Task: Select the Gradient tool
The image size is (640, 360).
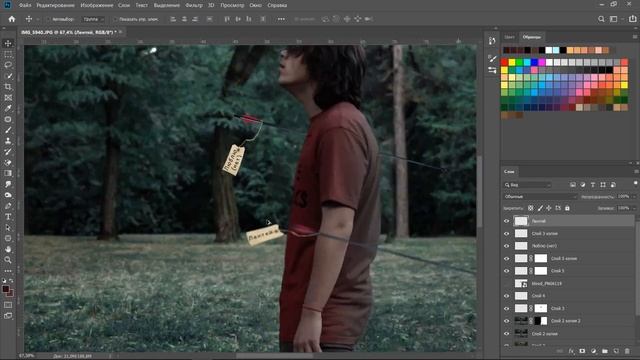Action: coord(8,173)
